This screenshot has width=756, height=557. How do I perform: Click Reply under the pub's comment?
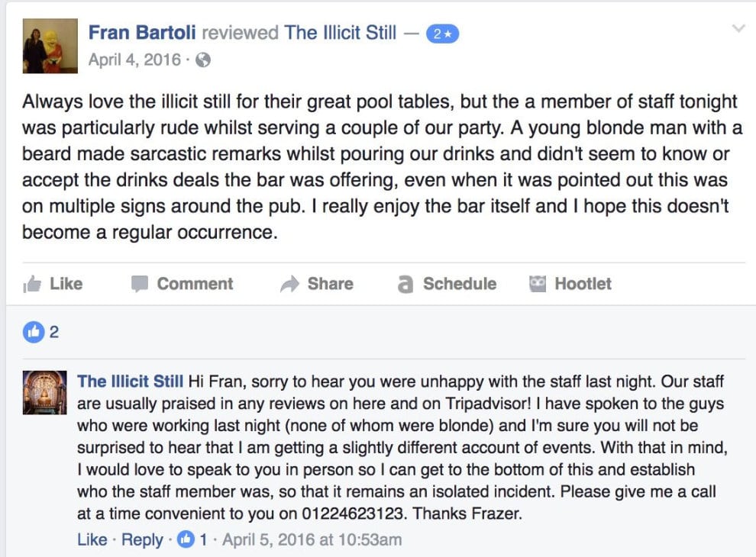(x=141, y=539)
